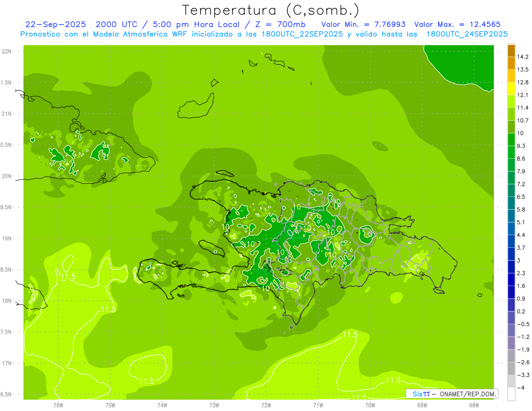Click the 68W longitude axis label
Viewport: 532px width, 411px height.
point(473,405)
